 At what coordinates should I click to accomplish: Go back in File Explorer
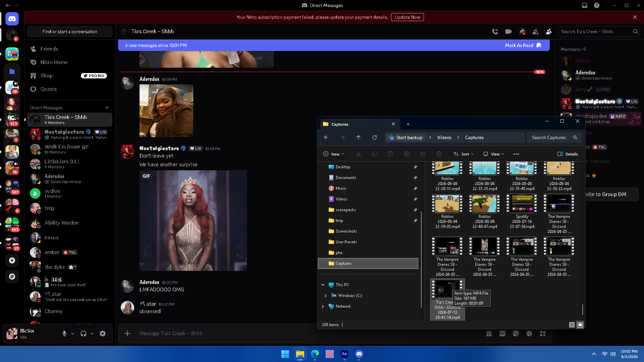pyautogui.click(x=326, y=137)
